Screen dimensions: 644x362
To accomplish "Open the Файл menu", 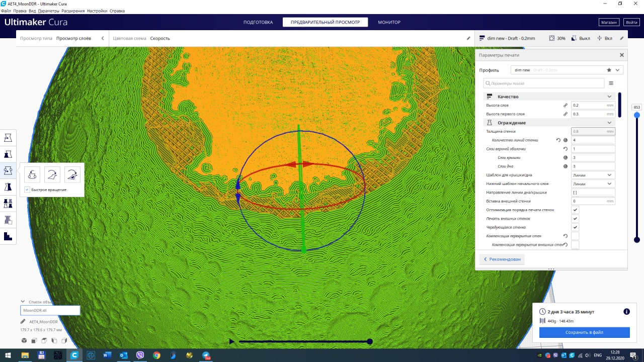I will [6, 11].
